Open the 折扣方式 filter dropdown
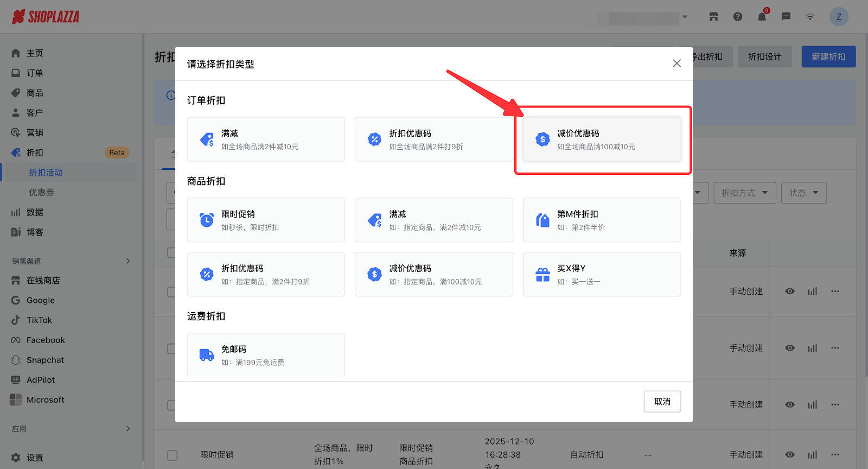 coord(744,193)
